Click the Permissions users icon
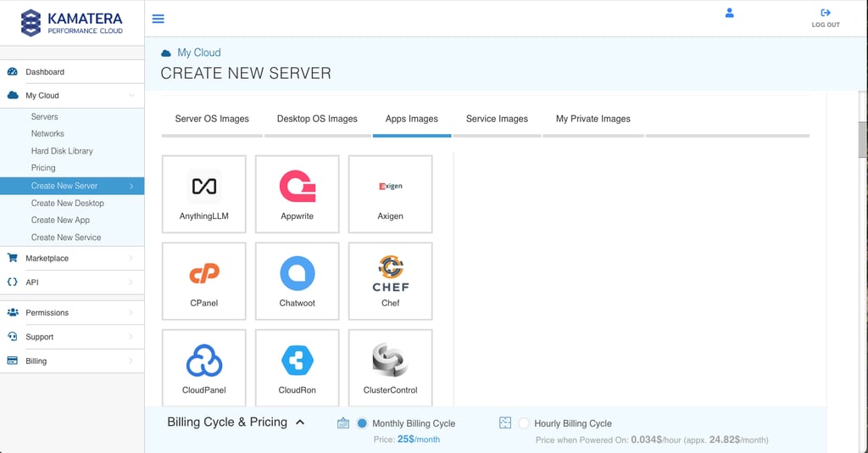This screenshot has height=453, width=868. pos(12,312)
